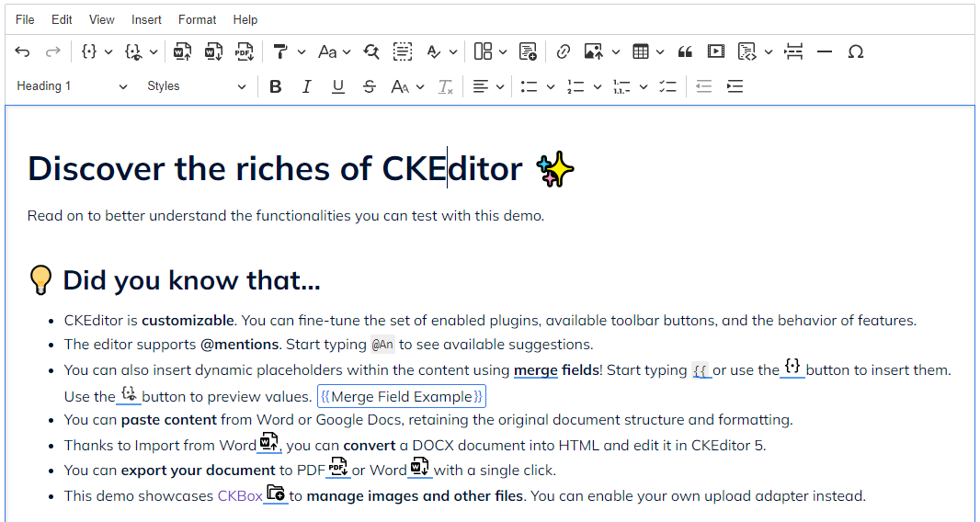Click the 'Did you know that...' heading

(x=191, y=280)
